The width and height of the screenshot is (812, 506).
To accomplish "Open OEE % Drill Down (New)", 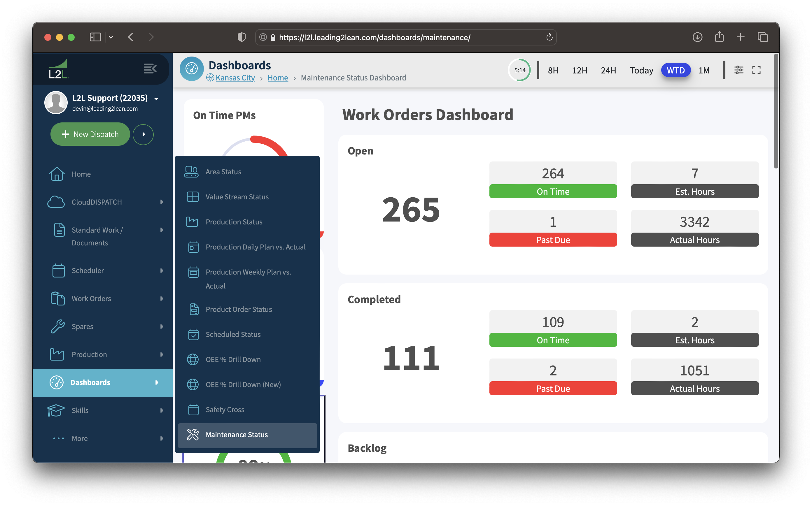I will pos(247,384).
